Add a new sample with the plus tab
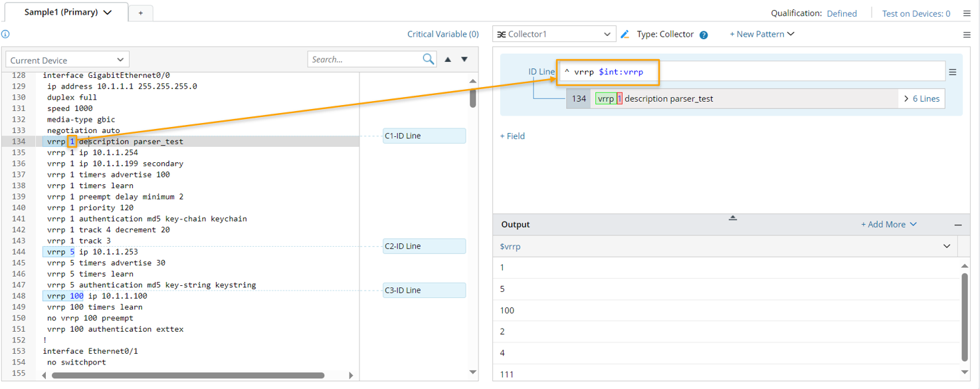 (141, 13)
